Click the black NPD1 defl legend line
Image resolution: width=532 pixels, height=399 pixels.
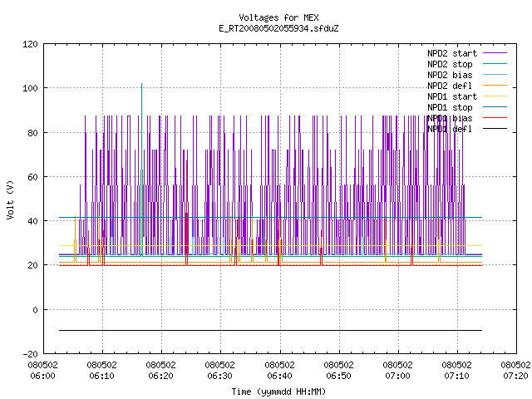(495, 129)
